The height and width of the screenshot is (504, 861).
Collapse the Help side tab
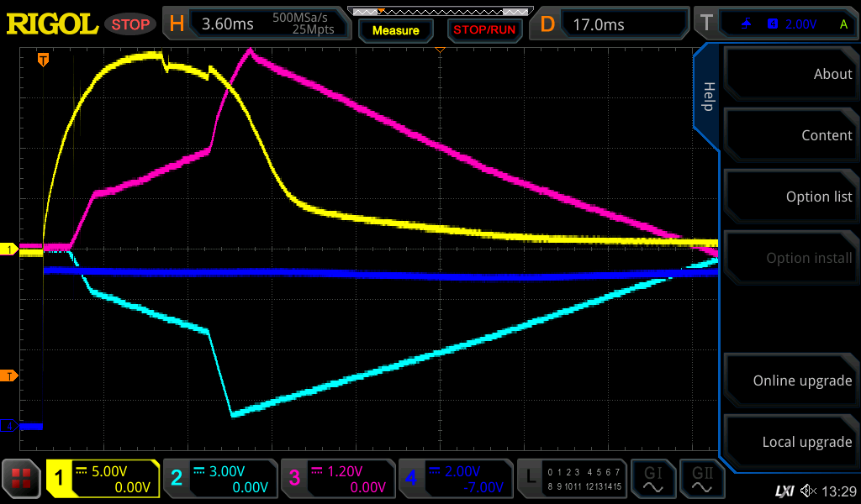pos(707,97)
